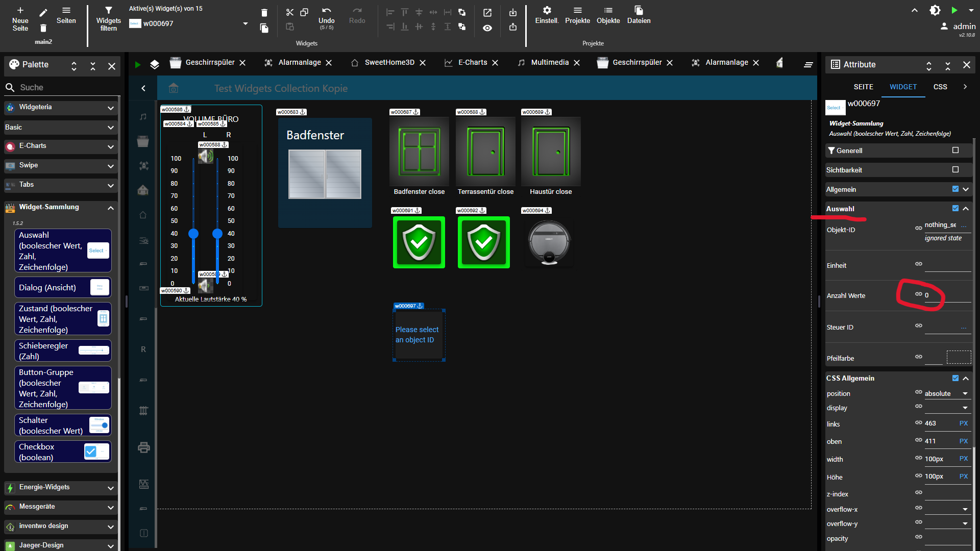Click the cut scissors icon
The image size is (980, 551).
tap(289, 12)
